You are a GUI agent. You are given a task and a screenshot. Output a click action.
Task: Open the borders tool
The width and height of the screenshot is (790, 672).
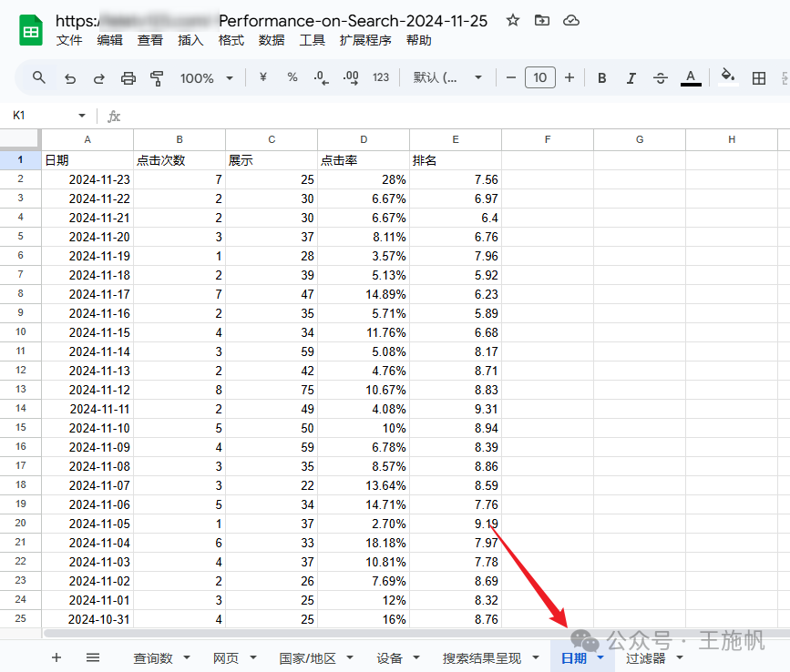pos(759,78)
